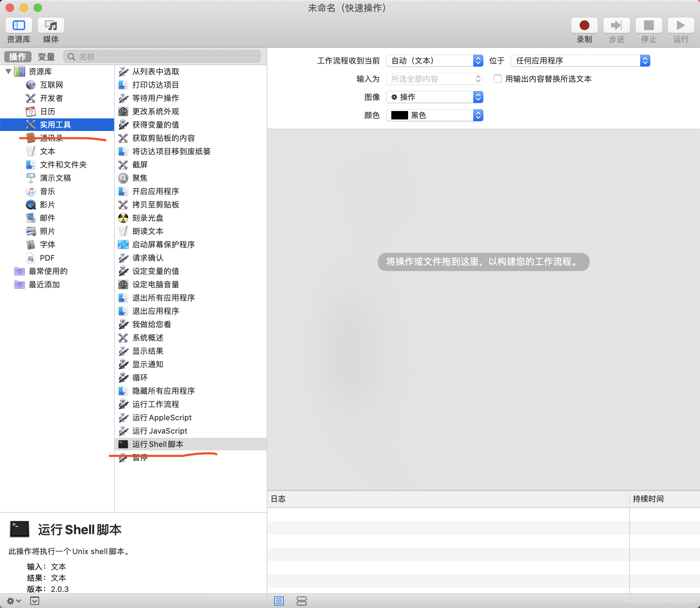Select the 邮件 category icon
700x608 pixels.
[31, 218]
